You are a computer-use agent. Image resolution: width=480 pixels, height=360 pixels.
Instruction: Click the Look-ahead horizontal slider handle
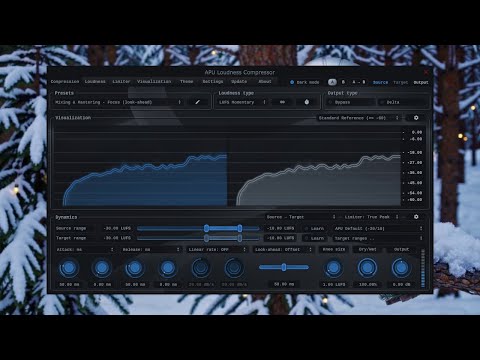point(284,267)
